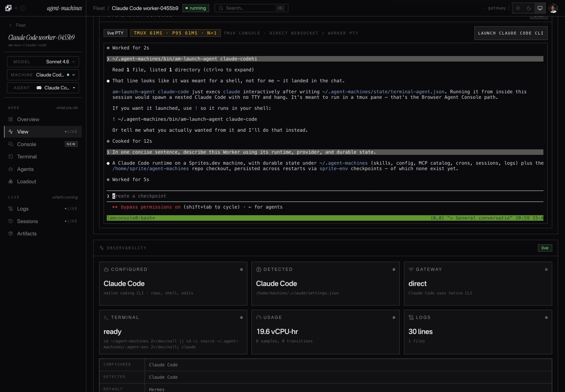Select the View sidebar item
The image size is (565, 392).
(43, 132)
